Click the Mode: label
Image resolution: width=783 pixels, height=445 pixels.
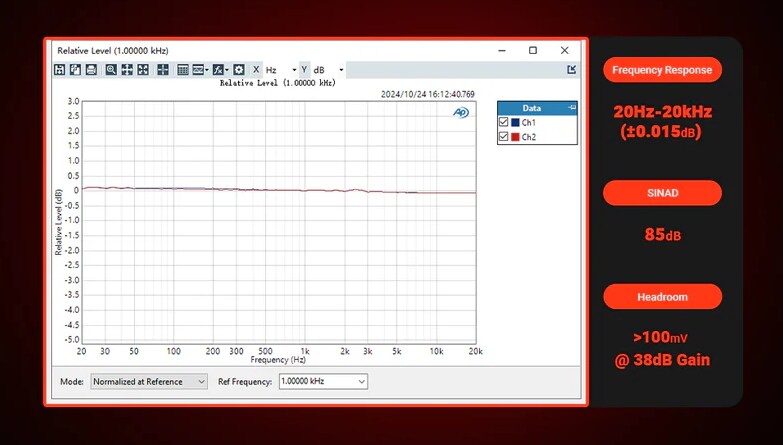point(72,382)
